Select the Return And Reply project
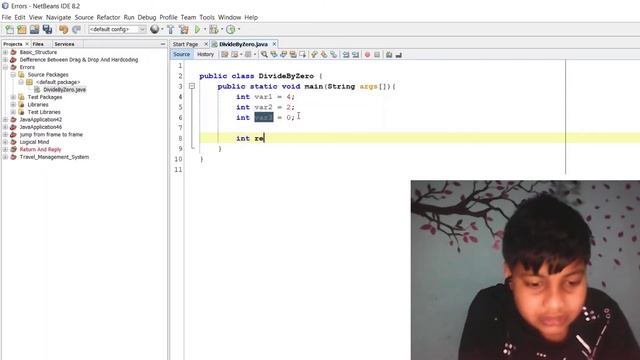The width and height of the screenshot is (640, 360). [x=40, y=149]
